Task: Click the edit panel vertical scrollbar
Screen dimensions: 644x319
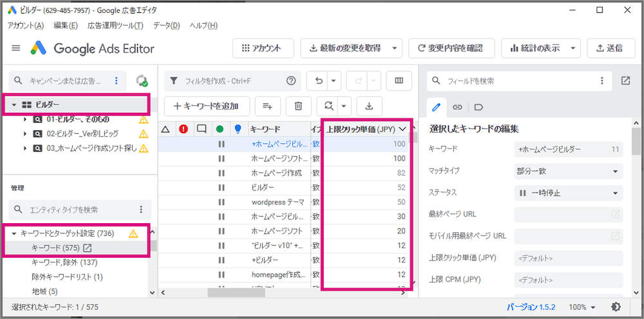Action: 636,141
